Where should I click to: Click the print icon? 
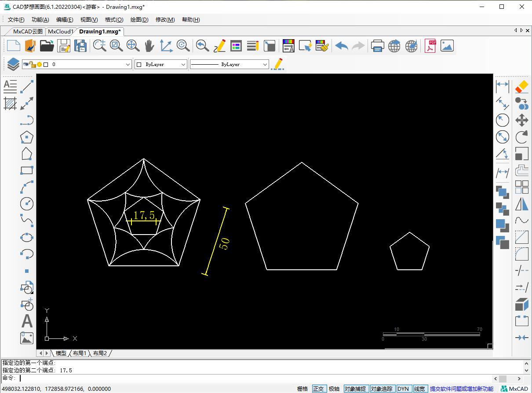coord(377,46)
